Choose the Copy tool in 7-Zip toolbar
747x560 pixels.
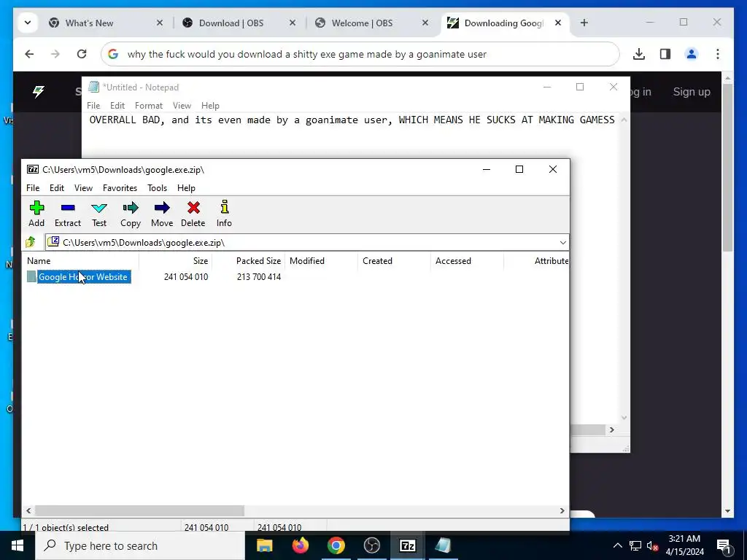131,214
